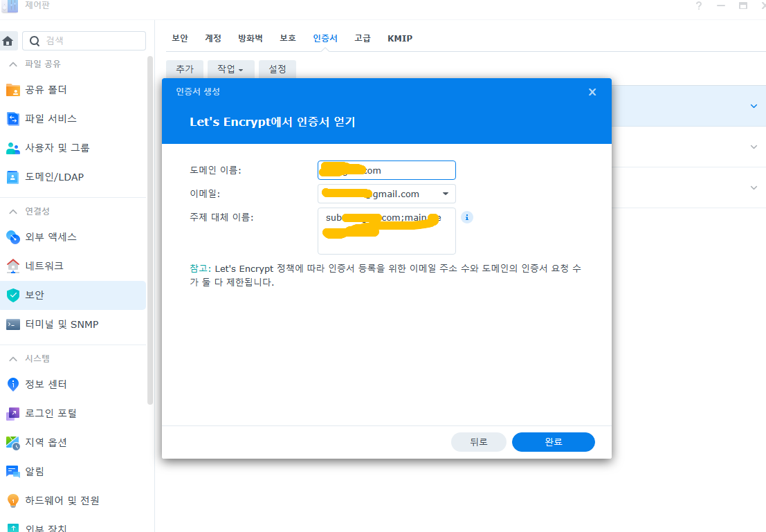Click the 추가 button

(185, 69)
